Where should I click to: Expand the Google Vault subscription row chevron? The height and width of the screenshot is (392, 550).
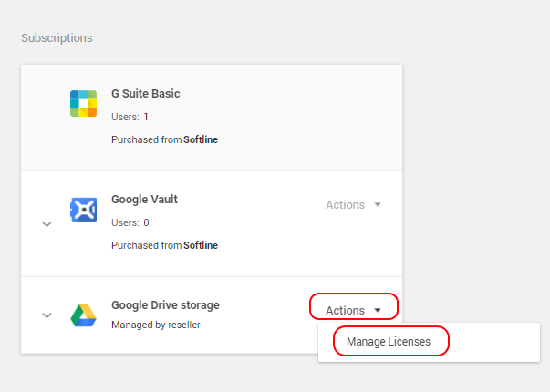(x=47, y=224)
